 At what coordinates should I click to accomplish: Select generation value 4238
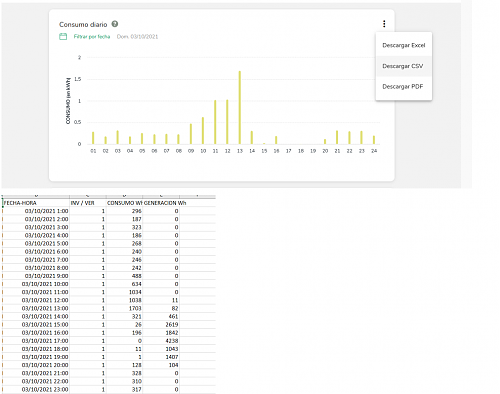click(x=161, y=341)
